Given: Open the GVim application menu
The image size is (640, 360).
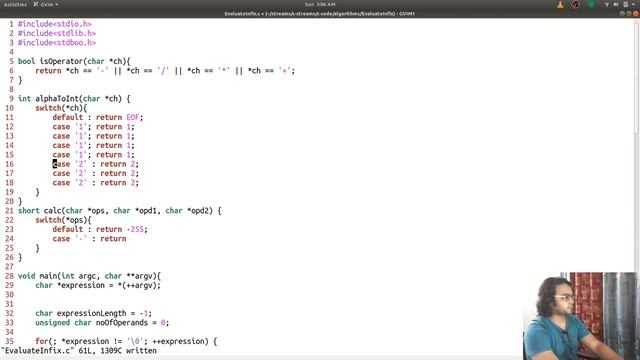Looking at the screenshot, I should (x=46, y=4).
